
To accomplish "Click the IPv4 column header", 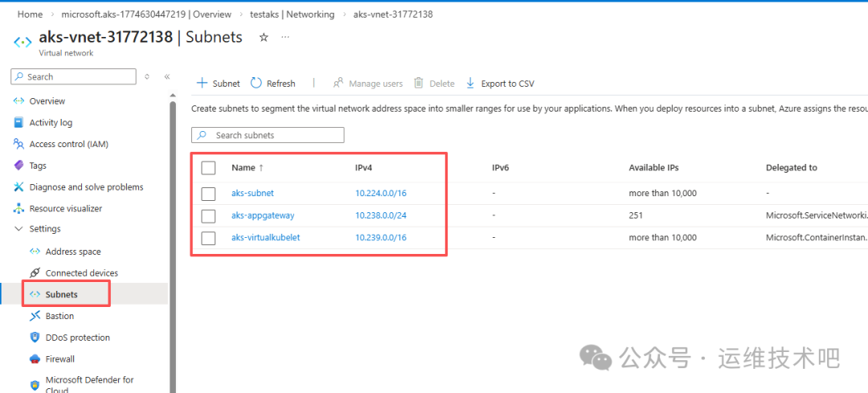I will [x=364, y=167].
